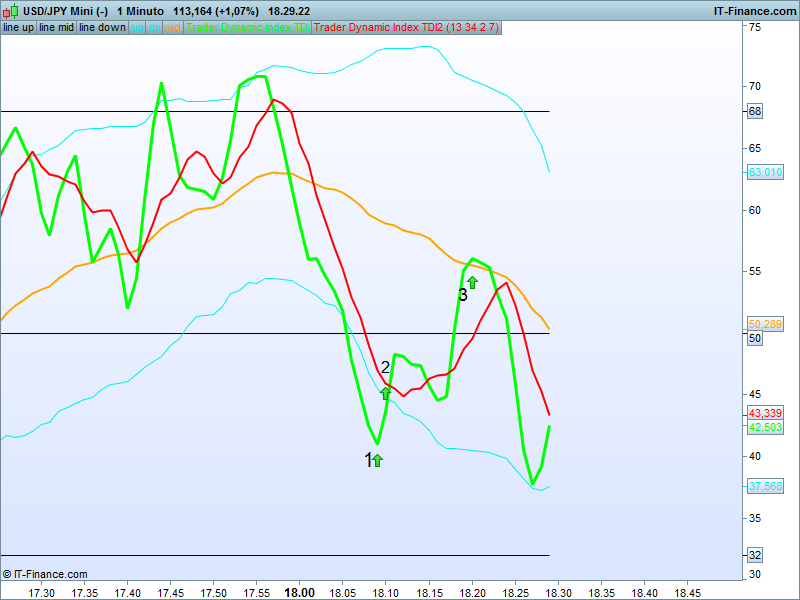The image size is (800, 600).
Task: Click the 32 horizontal line level tag
Action: pos(755,555)
